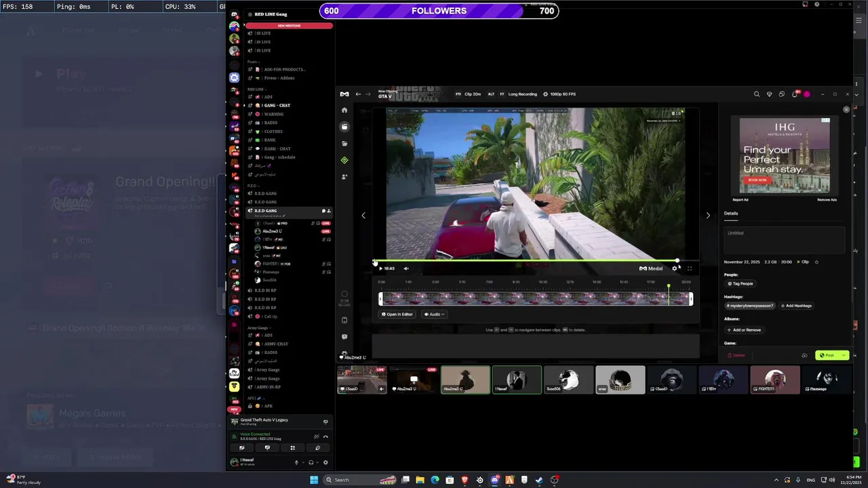Click the red Delete button
The image size is (868, 488).
click(736, 355)
